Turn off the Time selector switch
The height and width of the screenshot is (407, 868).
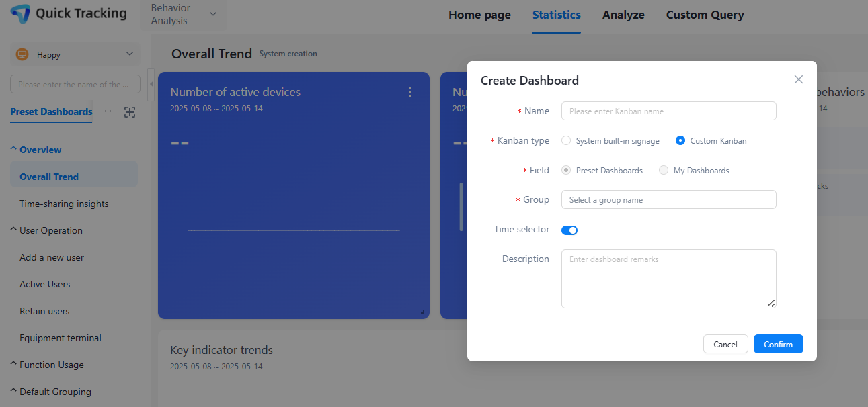569,230
